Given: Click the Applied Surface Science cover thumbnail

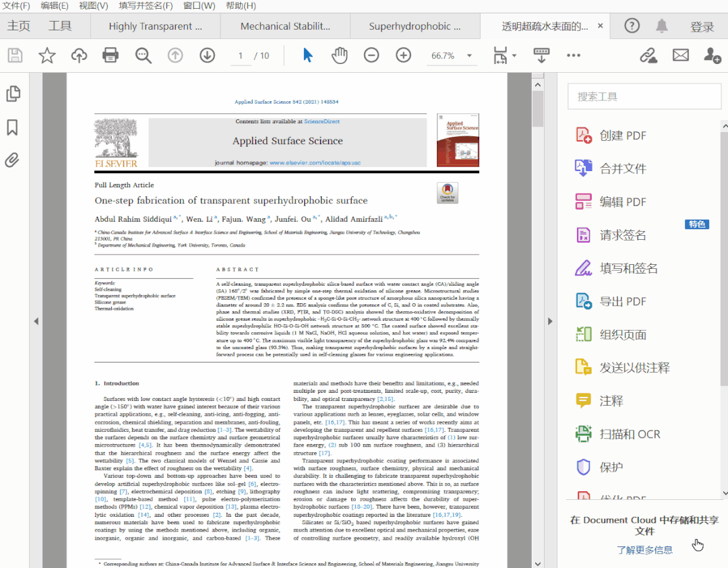Looking at the screenshot, I should [458, 140].
